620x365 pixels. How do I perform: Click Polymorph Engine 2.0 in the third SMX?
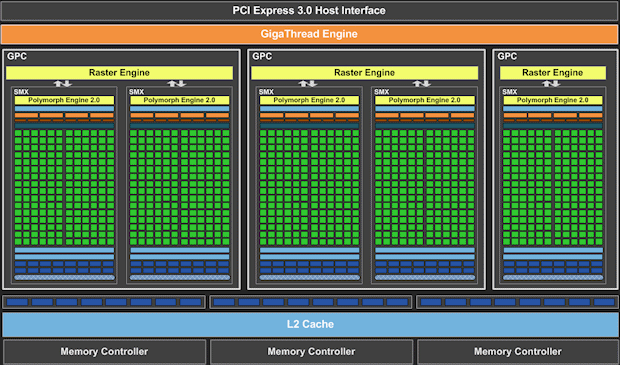pyautogui.click(x=310, y=100)
